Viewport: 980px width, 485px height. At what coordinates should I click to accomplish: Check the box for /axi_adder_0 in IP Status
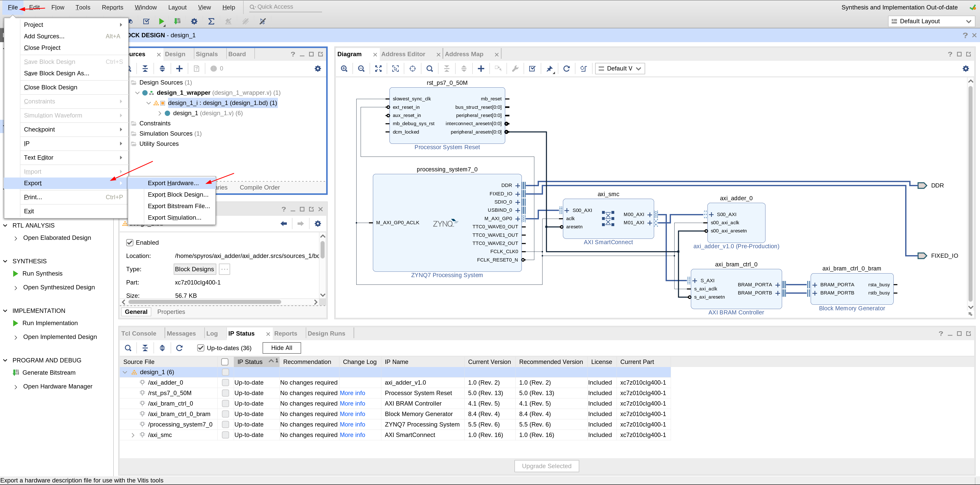[225, 382]
